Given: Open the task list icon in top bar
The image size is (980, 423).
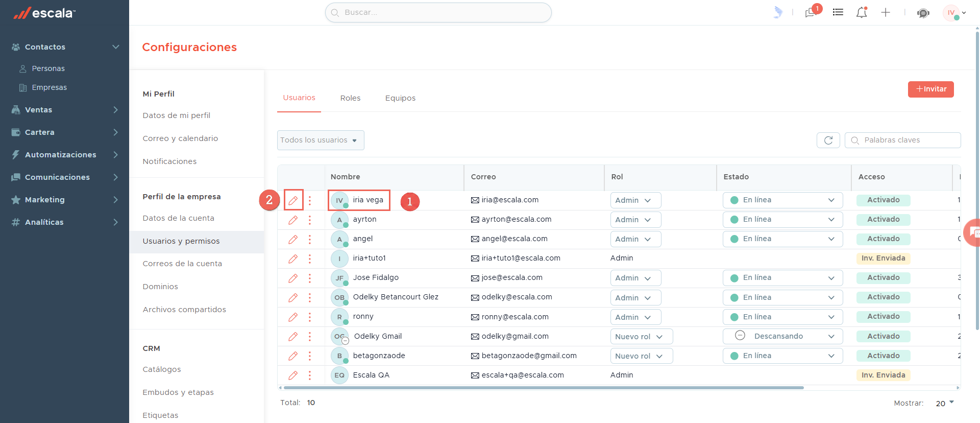Looking at the screenshot, I should (838, 12).
